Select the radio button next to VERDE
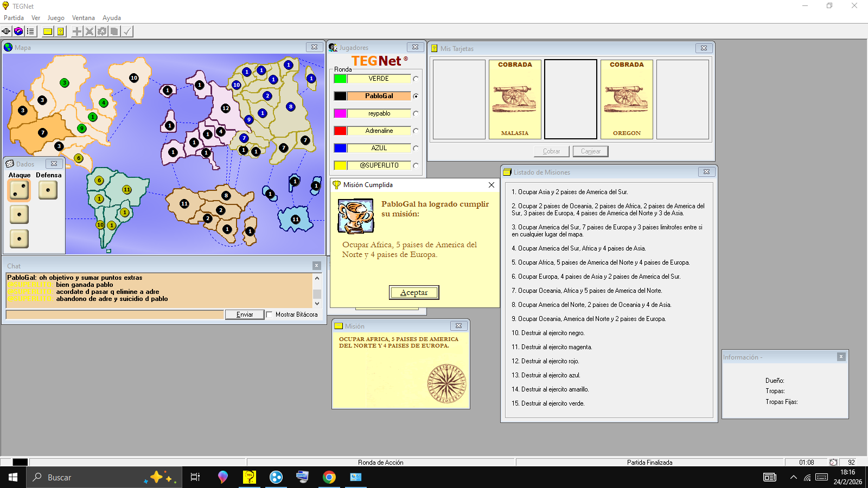Image resolution: width=868 pixels, height=488 pixels. [416, 79]
